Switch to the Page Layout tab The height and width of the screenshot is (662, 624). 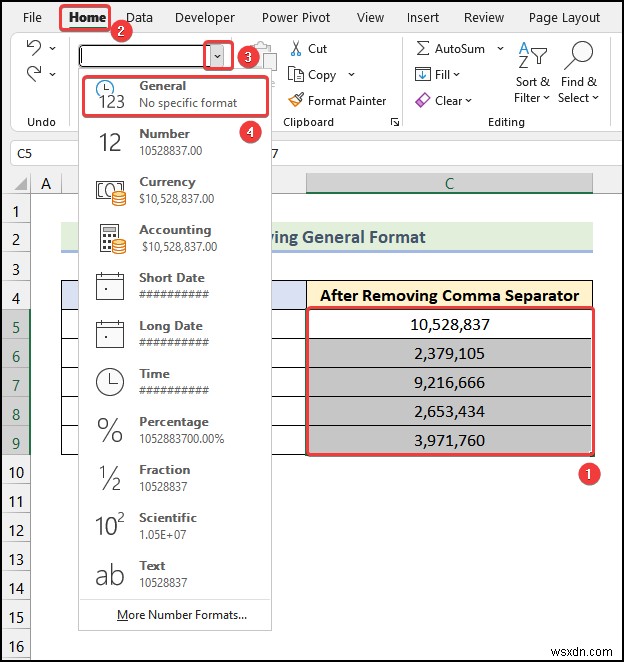tap(564, 17)
